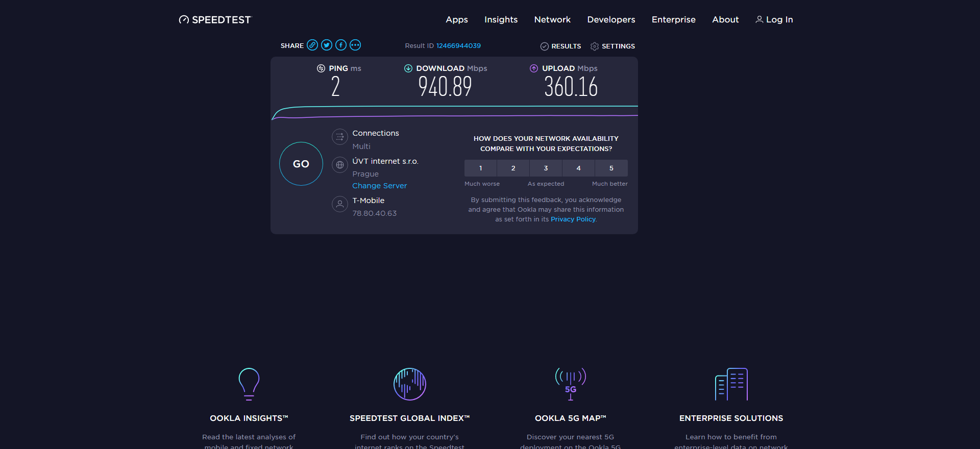Click the copy link share icon
Screen dimensions: 980x449
pyautogui.click(x=312, y=45)
